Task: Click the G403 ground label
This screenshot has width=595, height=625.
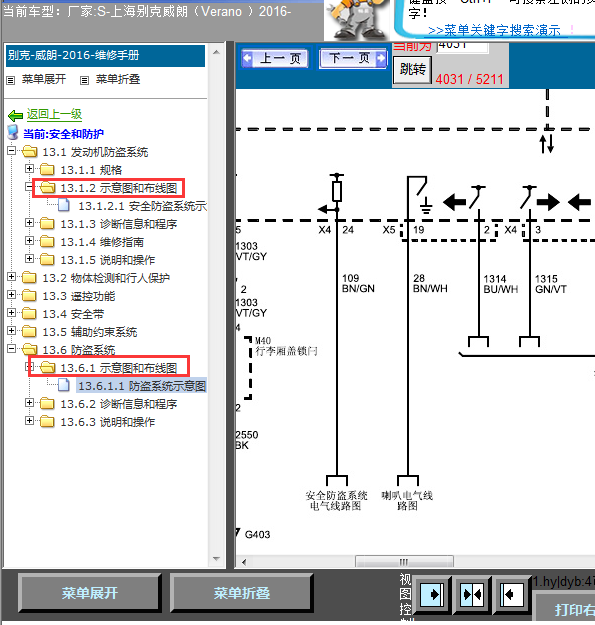Action: click(x=257, y=534)
